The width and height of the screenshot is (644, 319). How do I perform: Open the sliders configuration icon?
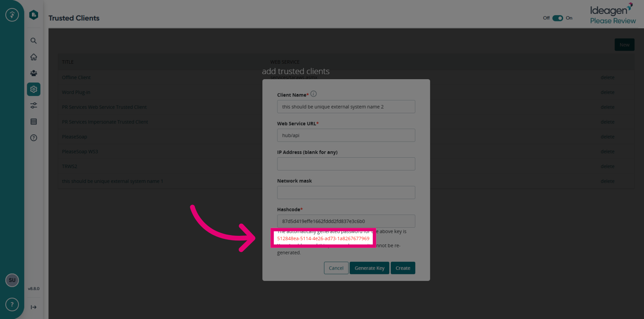[x=34, y=105]
